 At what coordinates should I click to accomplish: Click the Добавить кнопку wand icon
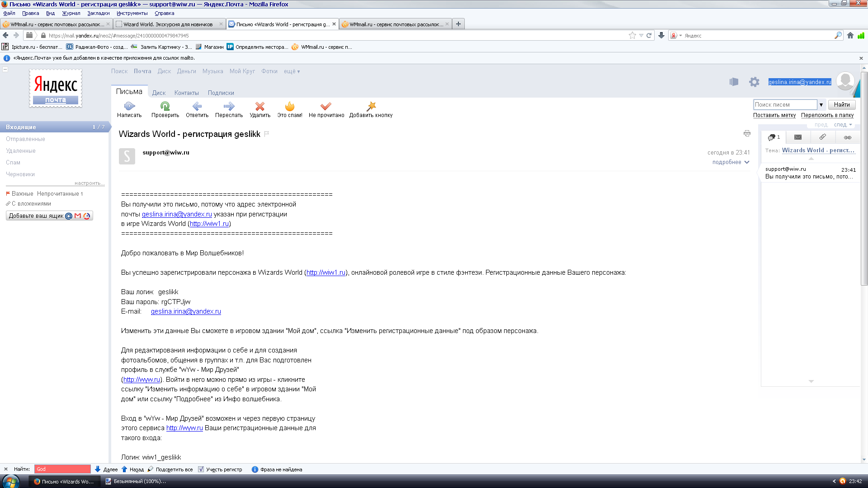[371, 106]
